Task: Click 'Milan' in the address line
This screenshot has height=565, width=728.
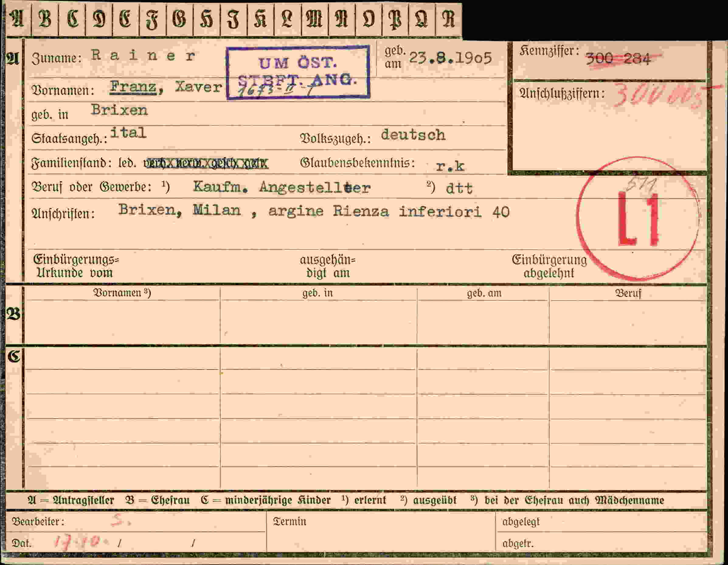Action: pos(217,210)
